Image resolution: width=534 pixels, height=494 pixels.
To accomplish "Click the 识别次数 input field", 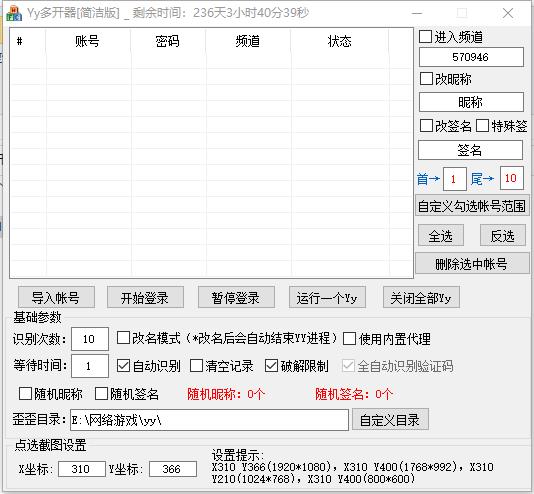I will pyautogui.click(x=90, y=339).
